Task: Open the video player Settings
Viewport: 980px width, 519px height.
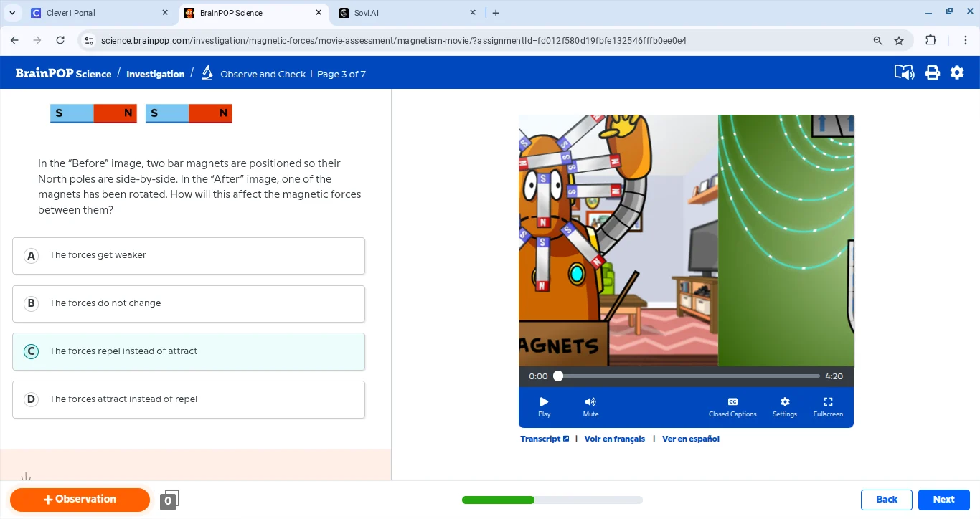Action: pos(784,406)
